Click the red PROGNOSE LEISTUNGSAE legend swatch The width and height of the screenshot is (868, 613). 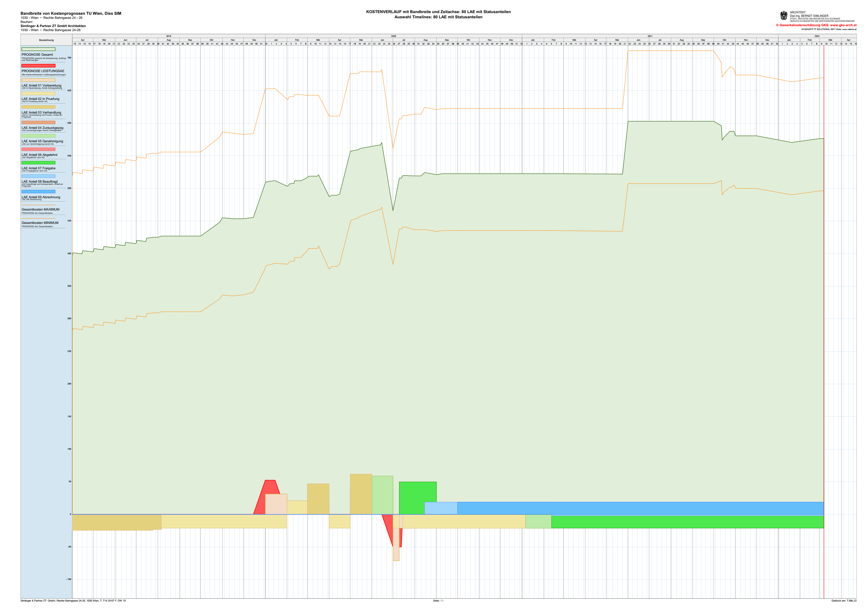38,66
